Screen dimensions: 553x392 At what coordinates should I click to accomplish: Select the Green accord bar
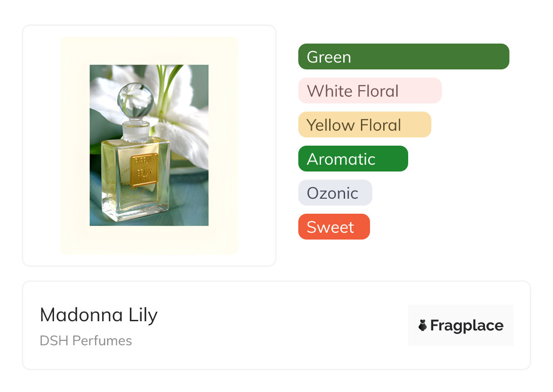click(403, 57)
